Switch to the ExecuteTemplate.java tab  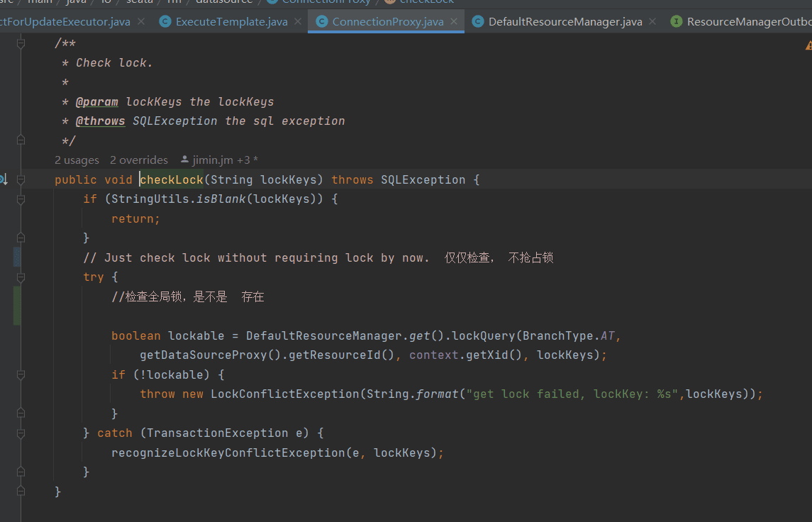click(x=231, y=22)
